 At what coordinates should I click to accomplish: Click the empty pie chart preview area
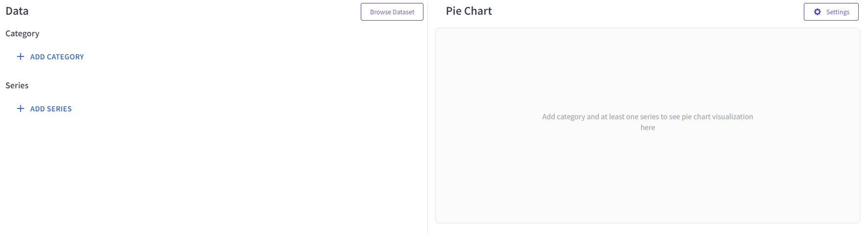click(x=647, y=177)
